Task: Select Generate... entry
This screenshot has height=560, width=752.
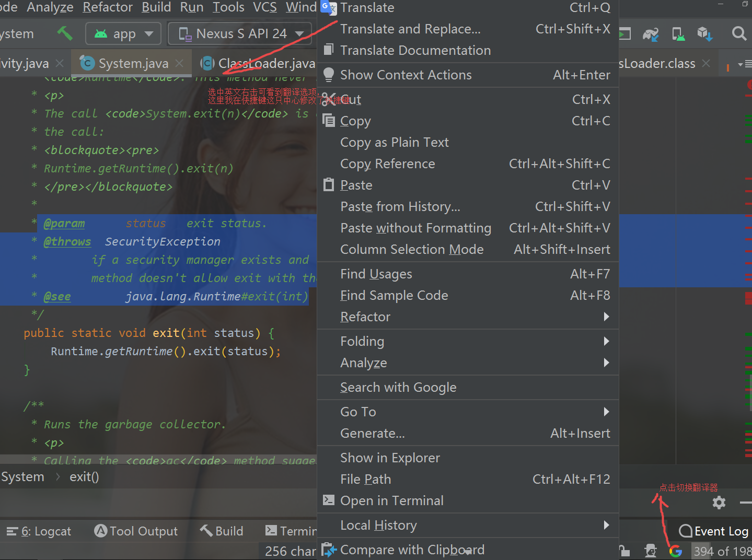Action: coord(468,433)
